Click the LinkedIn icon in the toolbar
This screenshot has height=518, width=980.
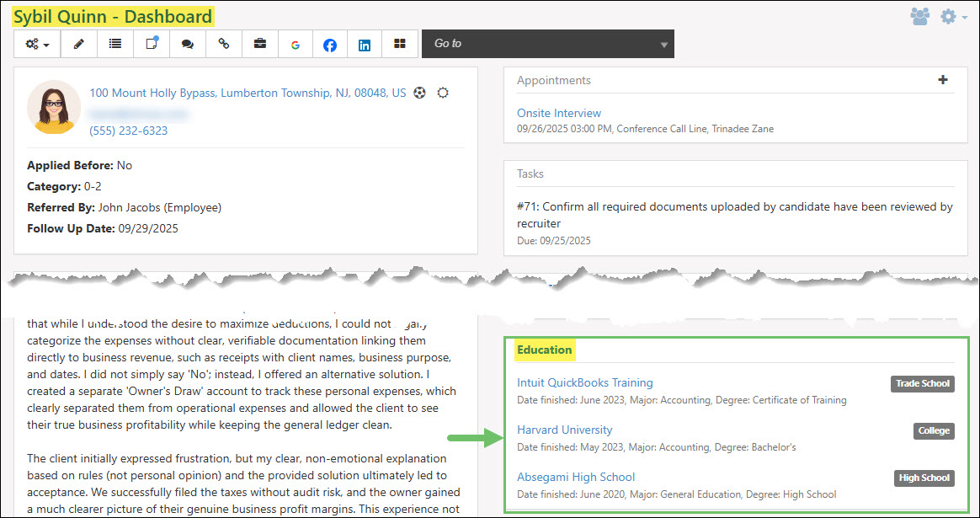click(365, 44)
